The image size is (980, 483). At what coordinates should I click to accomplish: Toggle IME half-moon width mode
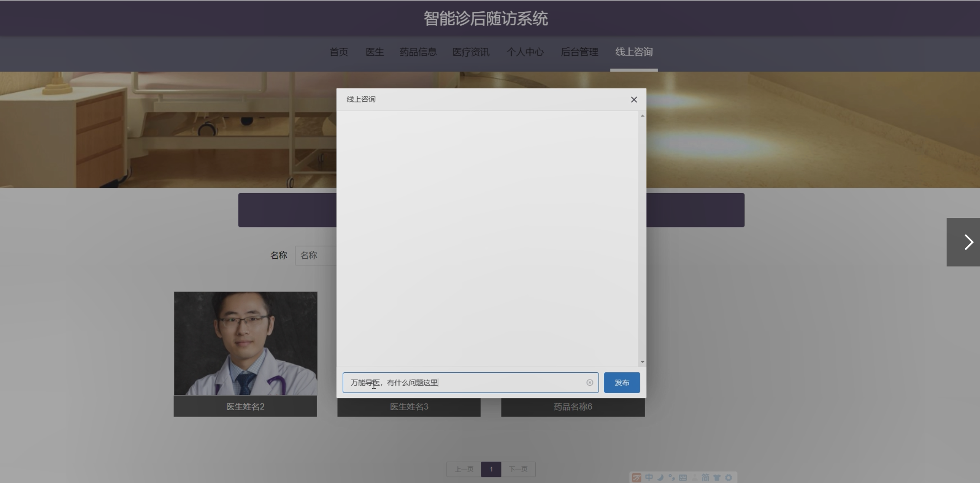pos(660,477)
